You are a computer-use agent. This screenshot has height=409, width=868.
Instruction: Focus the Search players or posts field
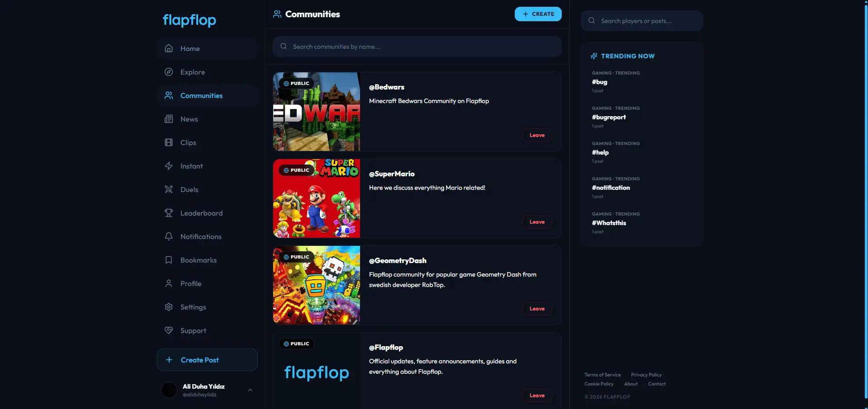pos(642,21)
